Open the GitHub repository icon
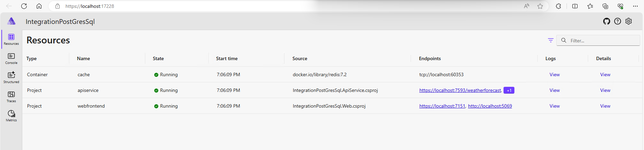644x150 pixels. point(607,21)
